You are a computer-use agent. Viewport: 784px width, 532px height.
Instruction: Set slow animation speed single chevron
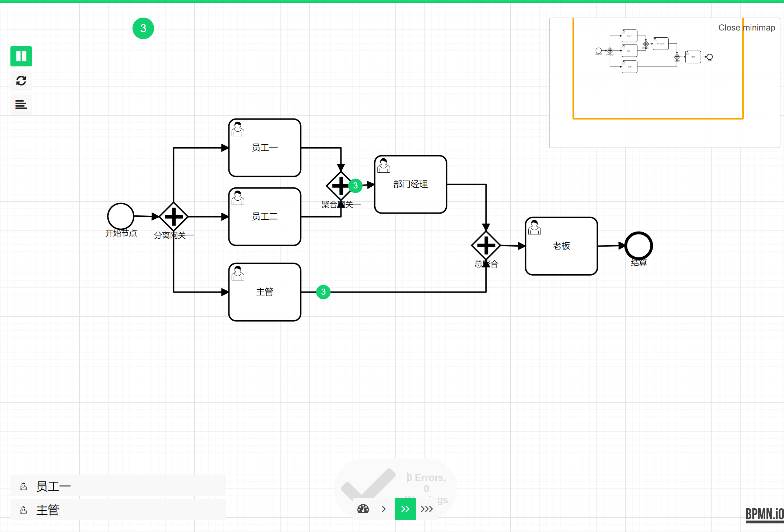tap(384, 509)
